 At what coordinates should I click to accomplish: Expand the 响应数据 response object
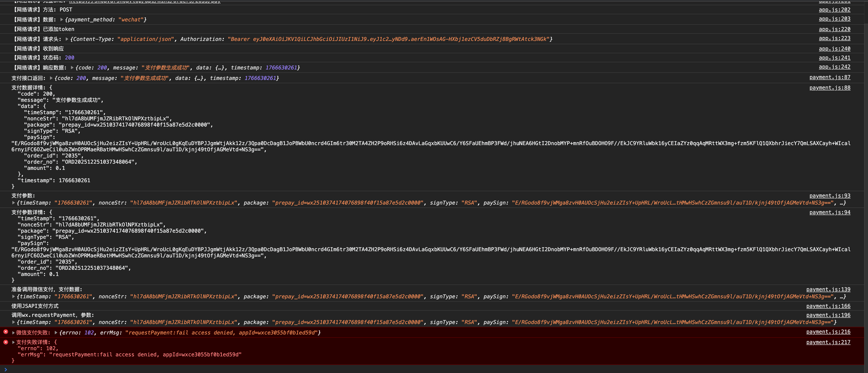coord(72,68)
